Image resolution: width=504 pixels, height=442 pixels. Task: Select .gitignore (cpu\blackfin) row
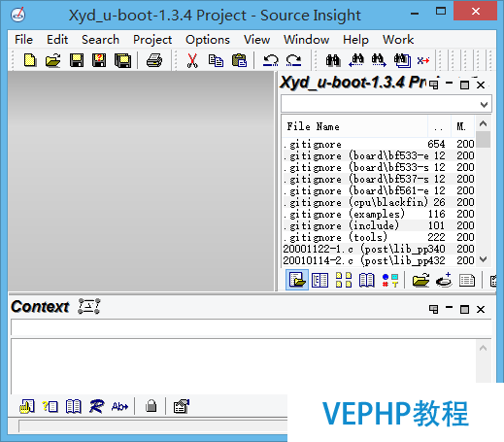coord(379,202)
